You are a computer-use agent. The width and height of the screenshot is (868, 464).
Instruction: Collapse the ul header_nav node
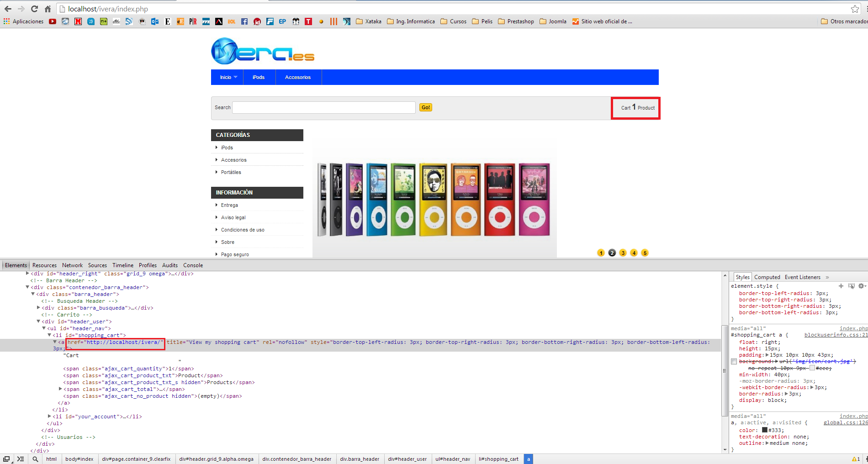[44, 328]
